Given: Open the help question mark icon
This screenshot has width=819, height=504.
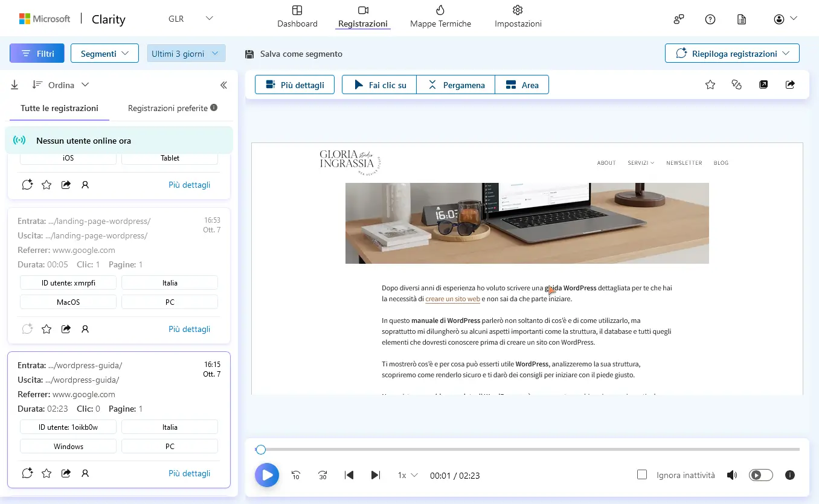Looking at the screenshot, I should click(x=710, y=19).
